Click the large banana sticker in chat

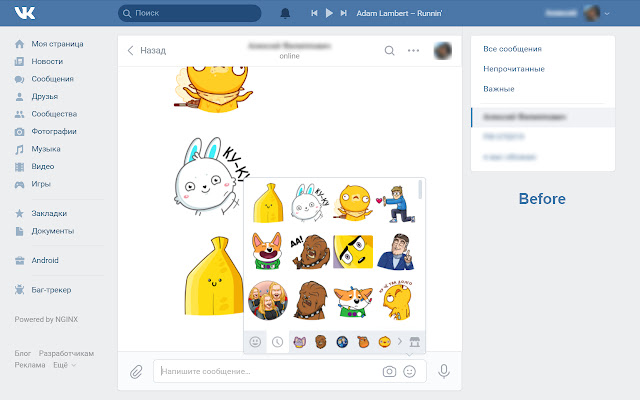214,276
